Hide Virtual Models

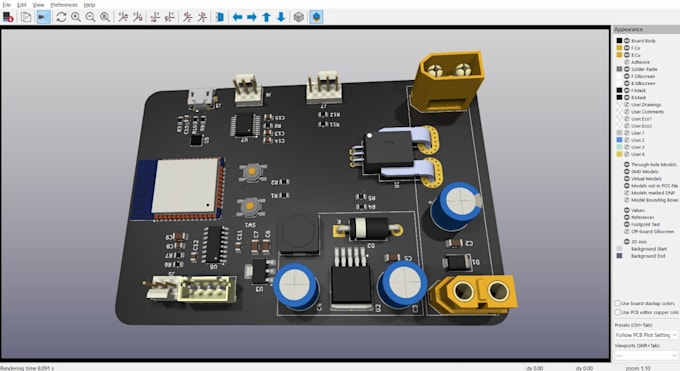[627, 178]
